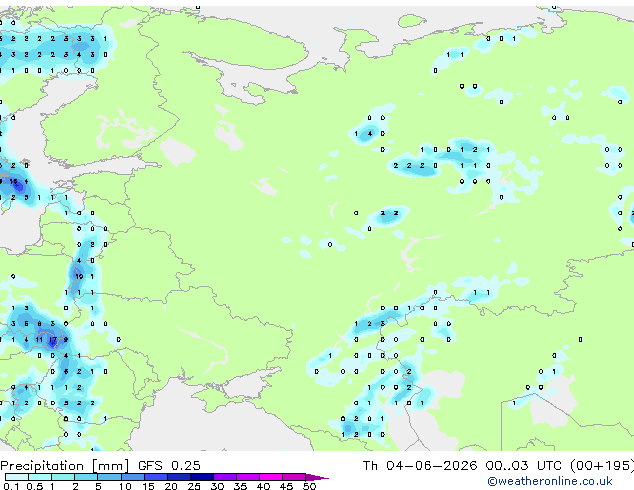Click the 20–25 mm legend color swatch
634x490 pixels.
(x=178, y=477)
